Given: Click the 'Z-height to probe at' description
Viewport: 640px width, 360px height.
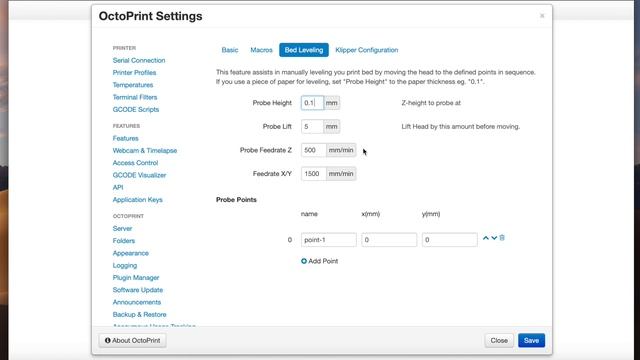Looking at the screenshot, I should click(x=431, y=103).
